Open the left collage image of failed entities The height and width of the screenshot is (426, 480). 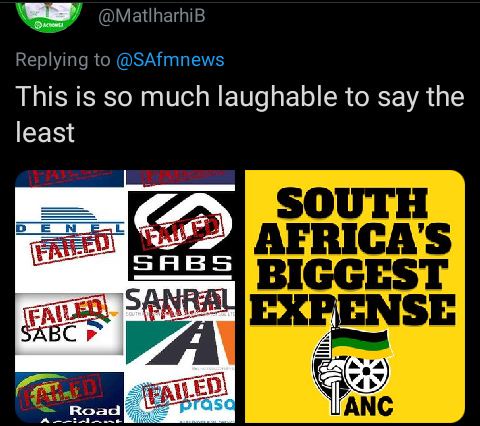click(125, 296)
